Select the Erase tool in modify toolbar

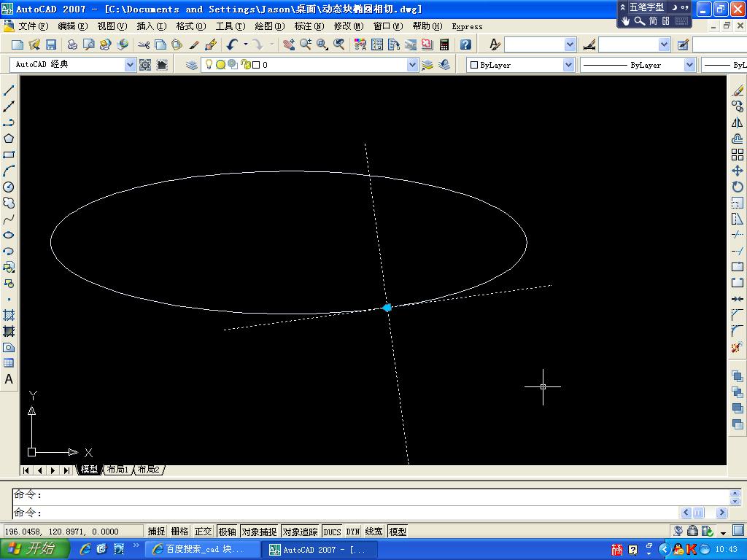point(738,90)
